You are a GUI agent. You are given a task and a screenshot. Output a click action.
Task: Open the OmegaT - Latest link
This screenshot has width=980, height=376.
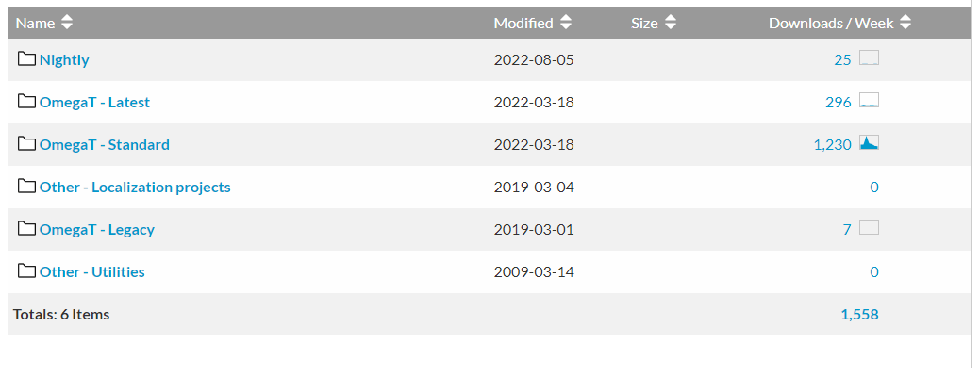point(94,103)
